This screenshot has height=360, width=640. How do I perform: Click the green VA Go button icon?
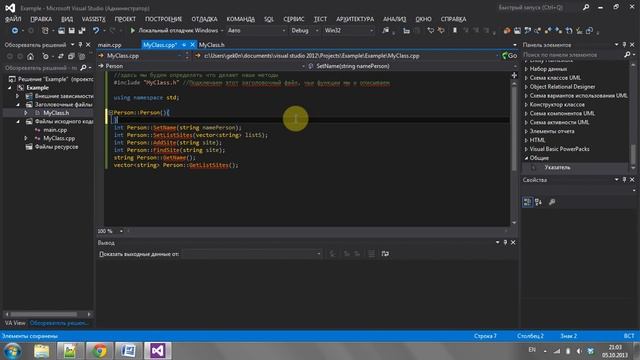[510, 56]
